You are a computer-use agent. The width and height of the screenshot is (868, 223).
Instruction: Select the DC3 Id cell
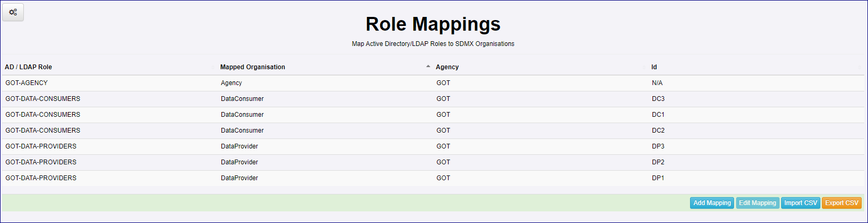coord(658,99)
